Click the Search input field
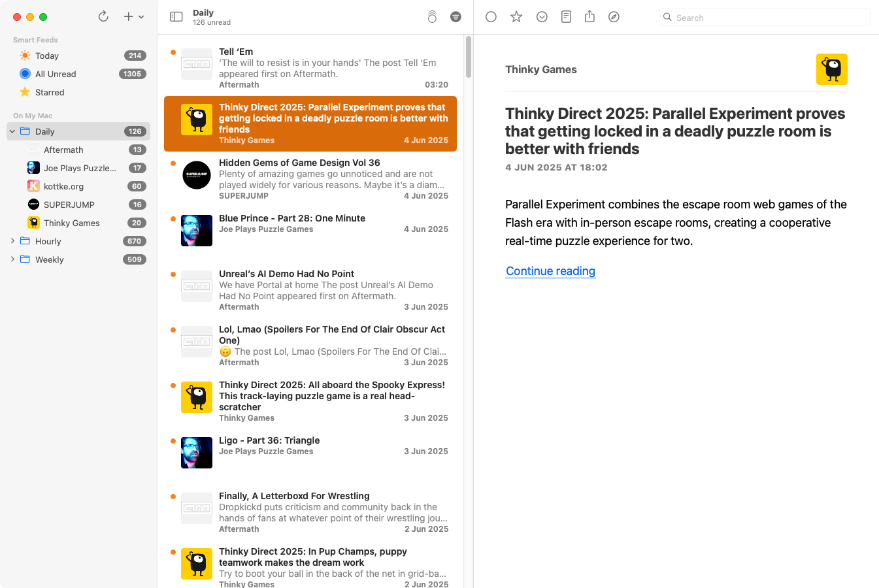This screenshot has height=588, width=879. click(765, 18)
